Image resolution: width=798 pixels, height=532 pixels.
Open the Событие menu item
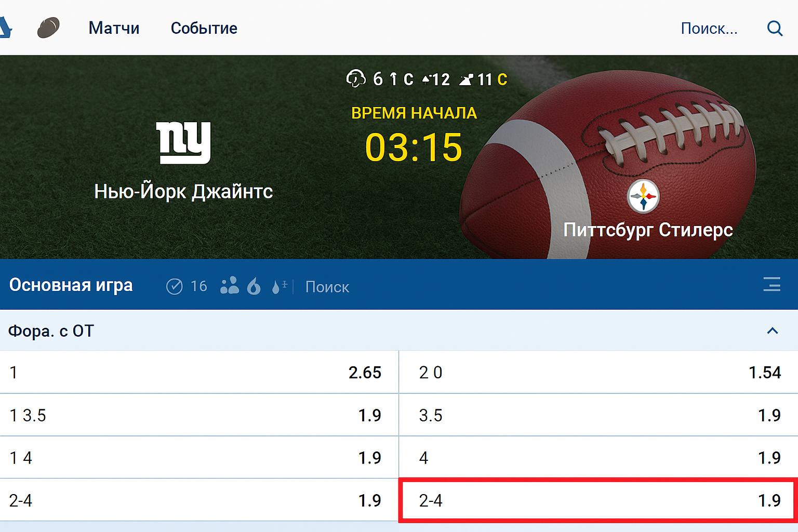(204, 28)
